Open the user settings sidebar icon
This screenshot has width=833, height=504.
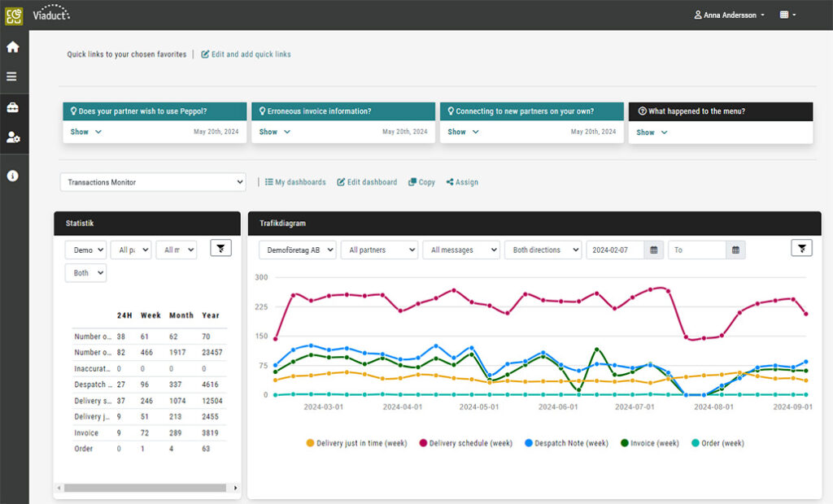(x=13, y=137)
